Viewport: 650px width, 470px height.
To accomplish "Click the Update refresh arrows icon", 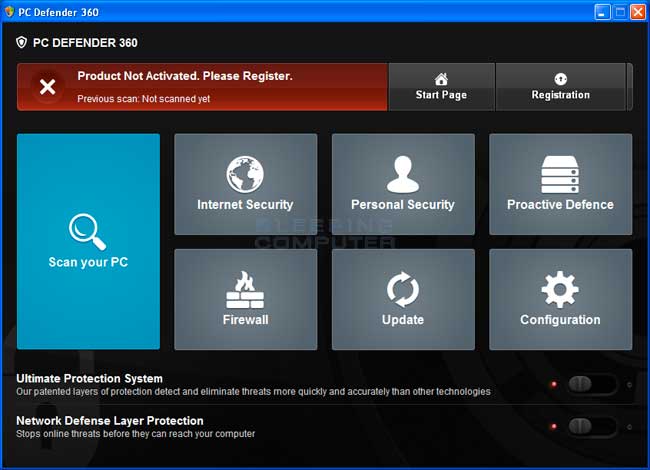I will point(402,290).
